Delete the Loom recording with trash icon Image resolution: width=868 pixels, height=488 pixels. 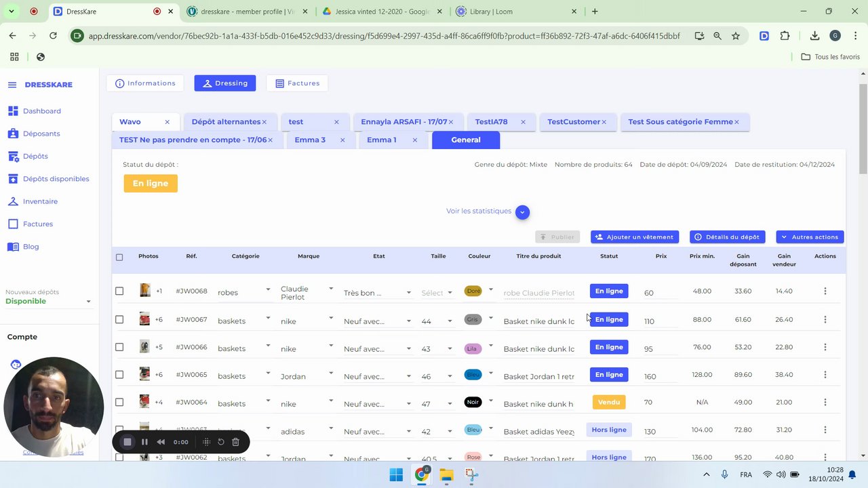[235, 442]
